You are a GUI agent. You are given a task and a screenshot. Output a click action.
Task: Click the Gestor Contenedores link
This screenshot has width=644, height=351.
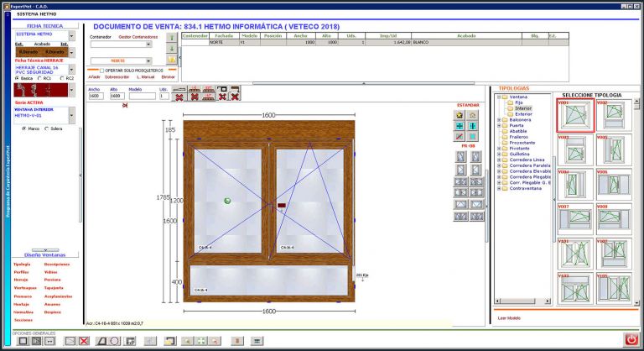(138, 36)
